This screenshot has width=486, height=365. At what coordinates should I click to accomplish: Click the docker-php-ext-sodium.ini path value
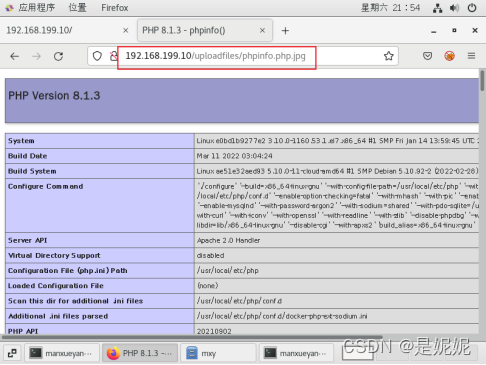[x=282, y=316]
